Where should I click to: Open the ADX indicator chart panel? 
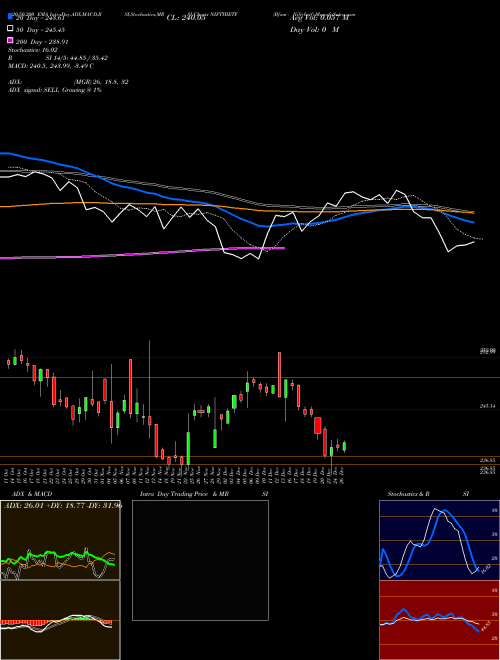tap(60, 540)
